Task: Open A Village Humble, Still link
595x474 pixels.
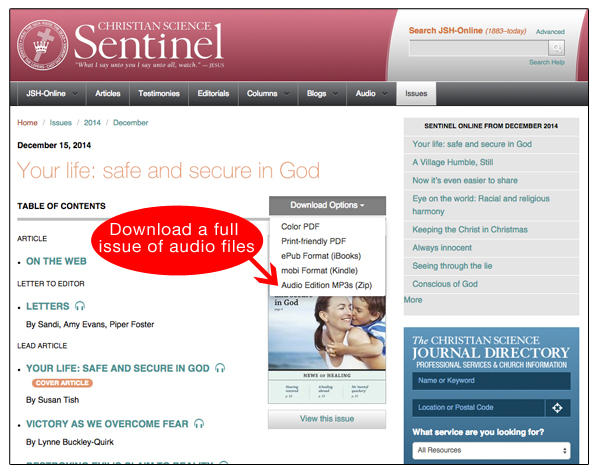Action: tap(453, 162)
